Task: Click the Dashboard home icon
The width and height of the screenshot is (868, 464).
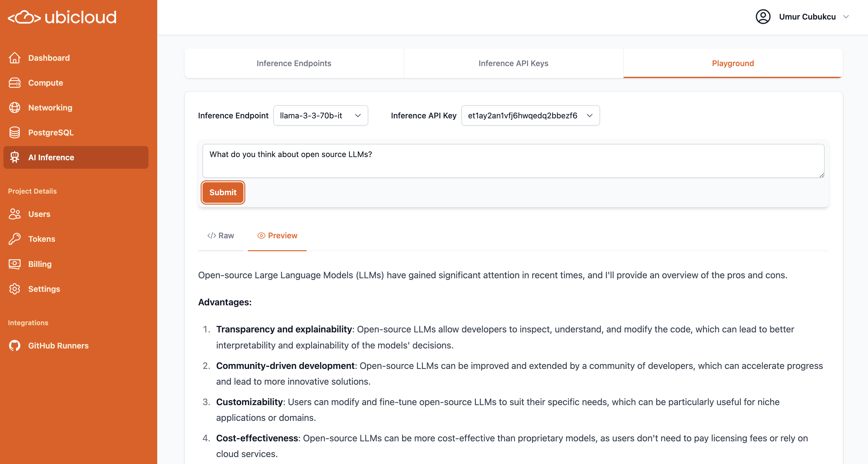Action: click(14, 58)
